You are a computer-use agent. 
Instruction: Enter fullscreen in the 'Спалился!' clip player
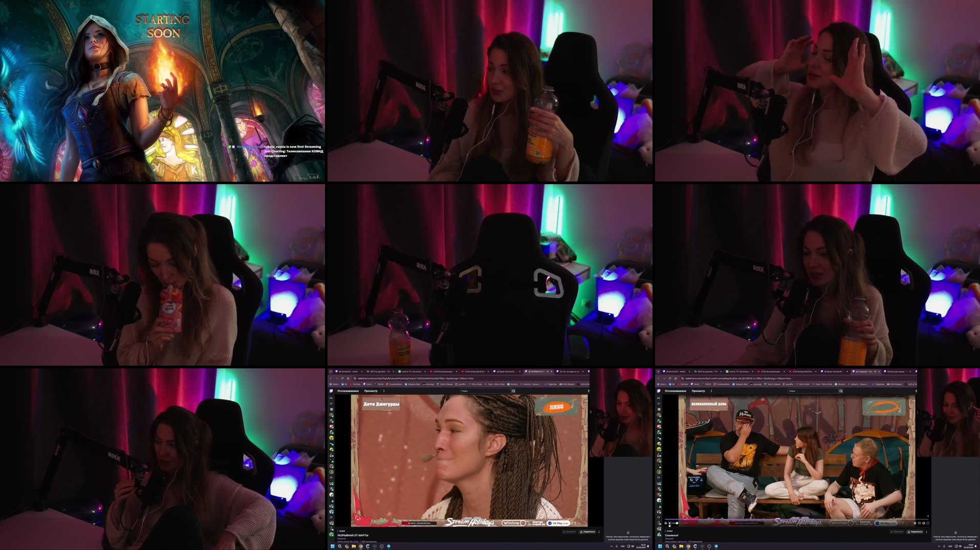click(928, 523)
